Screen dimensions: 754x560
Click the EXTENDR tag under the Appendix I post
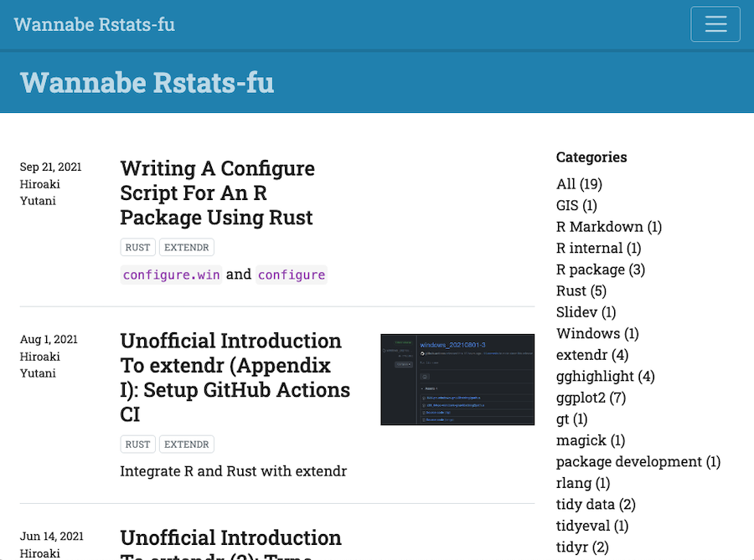(187, 444)
